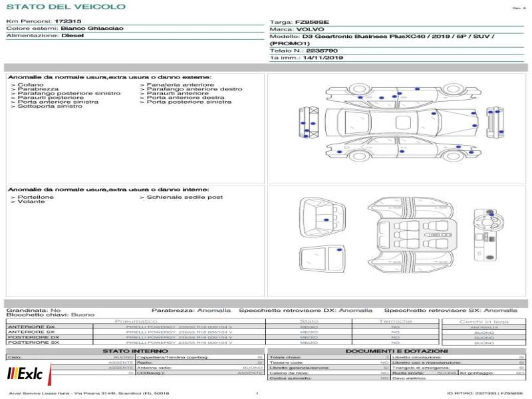532x399 pixels.
Task: Click the Volante interior entry
Action: [x=31, y=201]
